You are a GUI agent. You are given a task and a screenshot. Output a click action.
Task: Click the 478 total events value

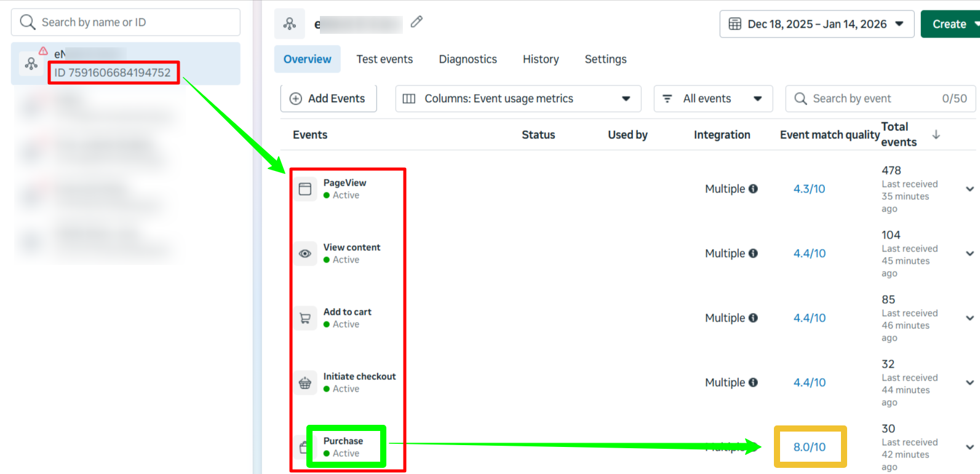coord(891,170)
